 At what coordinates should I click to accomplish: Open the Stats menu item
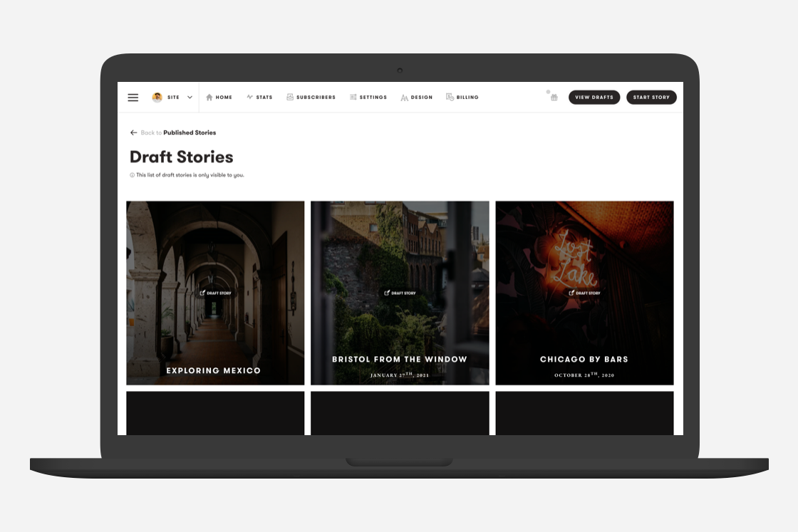(259, 97)
